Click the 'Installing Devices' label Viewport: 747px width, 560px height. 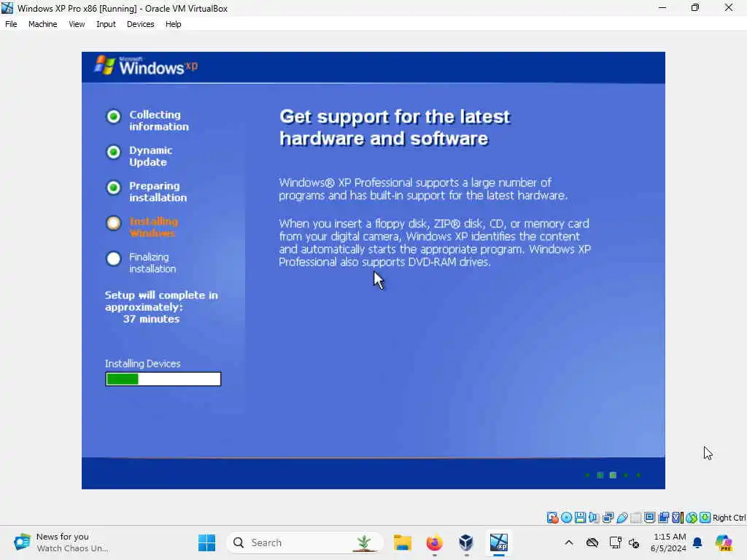[x=142, y=364]
